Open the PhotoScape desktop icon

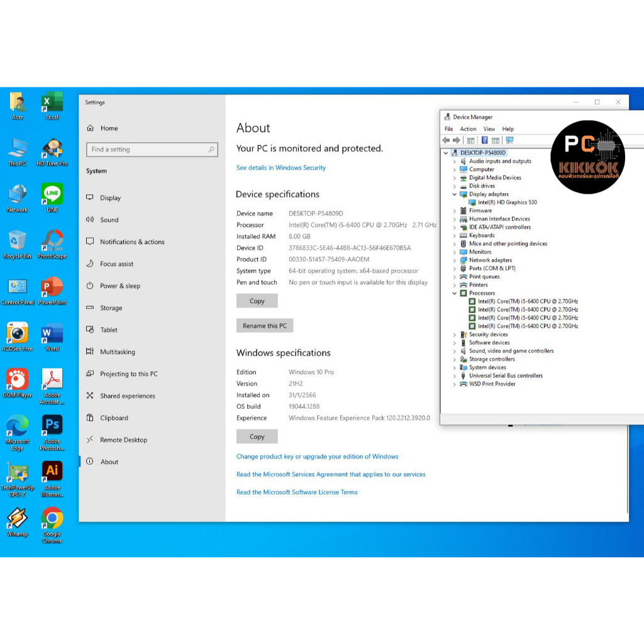52,241
